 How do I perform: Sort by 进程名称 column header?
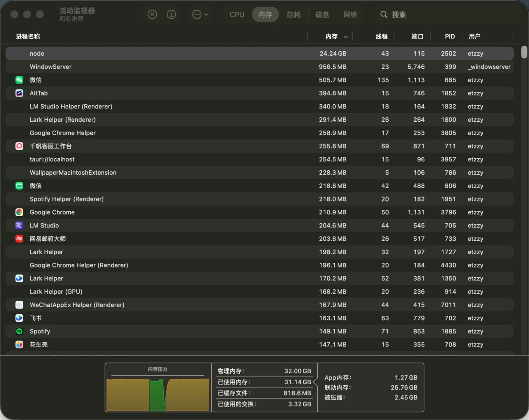coord(28,36)
